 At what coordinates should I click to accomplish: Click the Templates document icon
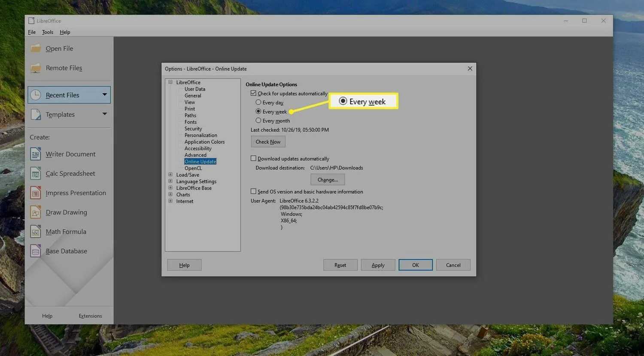tap(36, 115)
